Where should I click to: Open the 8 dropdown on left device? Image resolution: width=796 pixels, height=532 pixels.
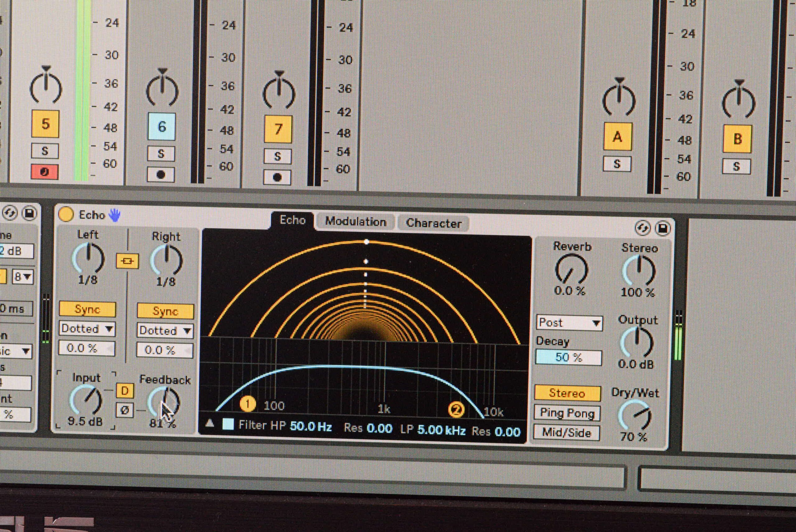(23, 277)
